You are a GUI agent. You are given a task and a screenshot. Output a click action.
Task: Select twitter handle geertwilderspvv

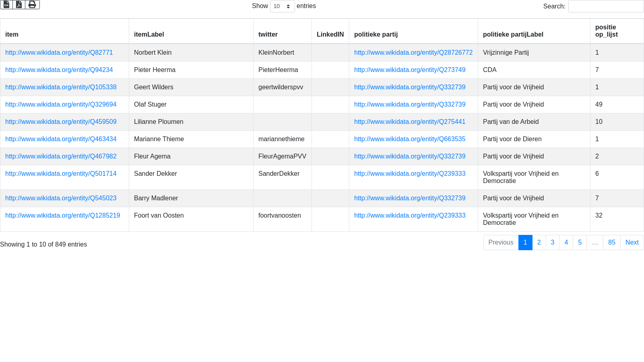click(281, 87)
